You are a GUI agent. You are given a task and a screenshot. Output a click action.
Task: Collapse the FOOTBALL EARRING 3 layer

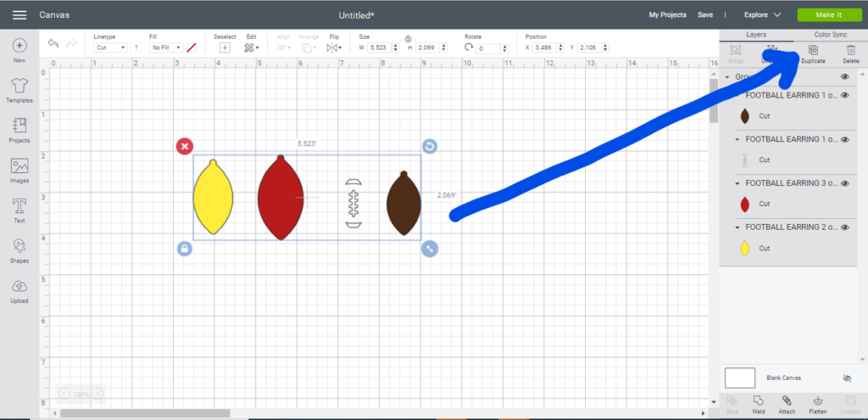(739, 183)
